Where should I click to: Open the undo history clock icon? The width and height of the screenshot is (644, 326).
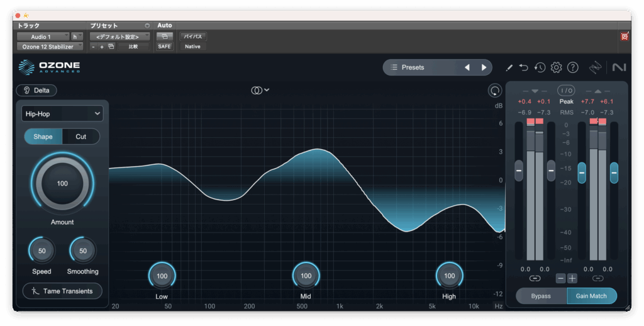coord(540,67)
